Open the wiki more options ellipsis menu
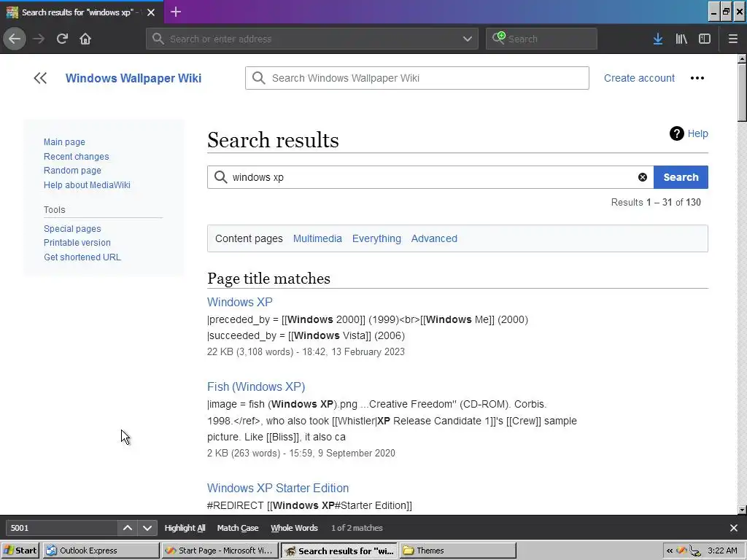Screen dimensions: 747x560 (697, 78)
